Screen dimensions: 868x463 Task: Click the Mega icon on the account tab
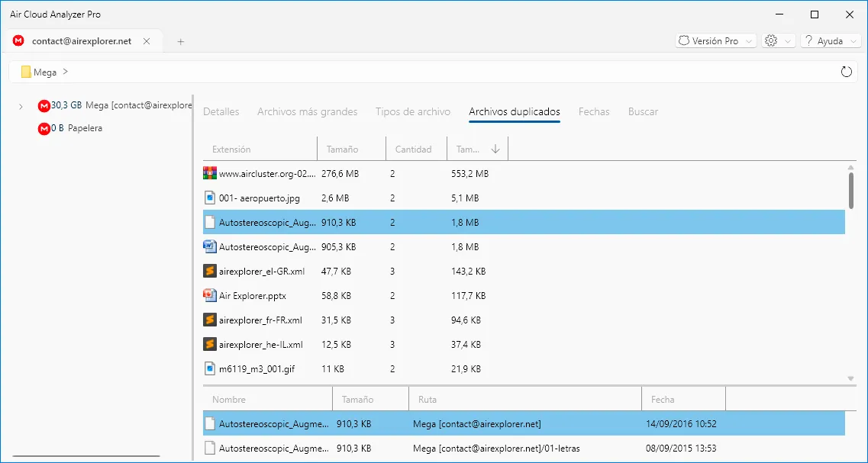[x=19, y=41]
